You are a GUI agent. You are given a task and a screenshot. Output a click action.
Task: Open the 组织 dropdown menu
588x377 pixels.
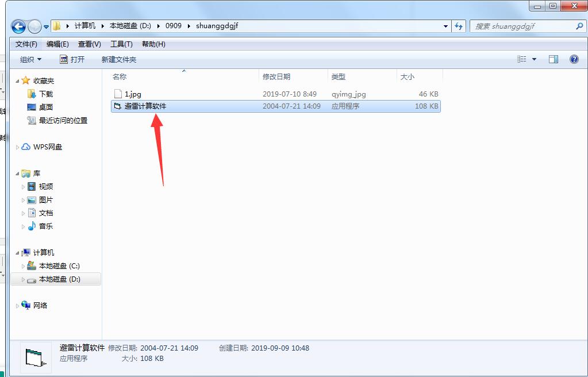tap(30, 59)
